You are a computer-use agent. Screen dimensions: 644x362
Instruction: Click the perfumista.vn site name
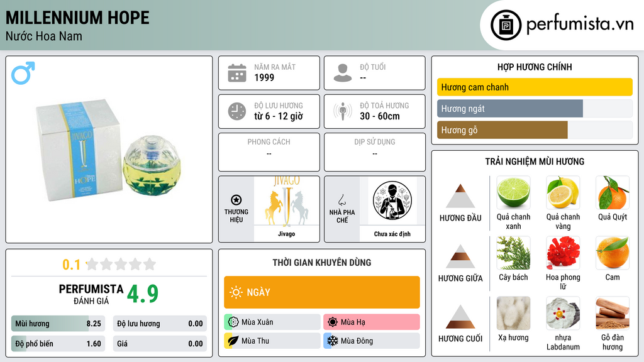pos(580,24)
